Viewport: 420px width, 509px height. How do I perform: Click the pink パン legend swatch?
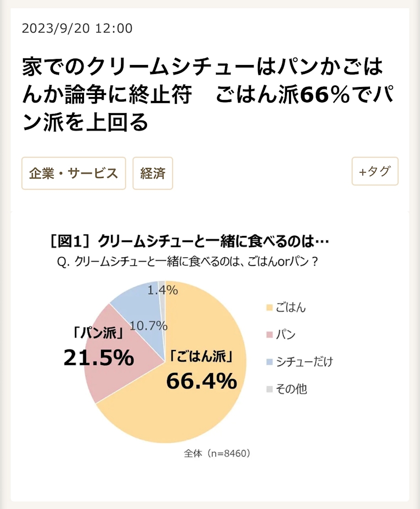point(269,334)
